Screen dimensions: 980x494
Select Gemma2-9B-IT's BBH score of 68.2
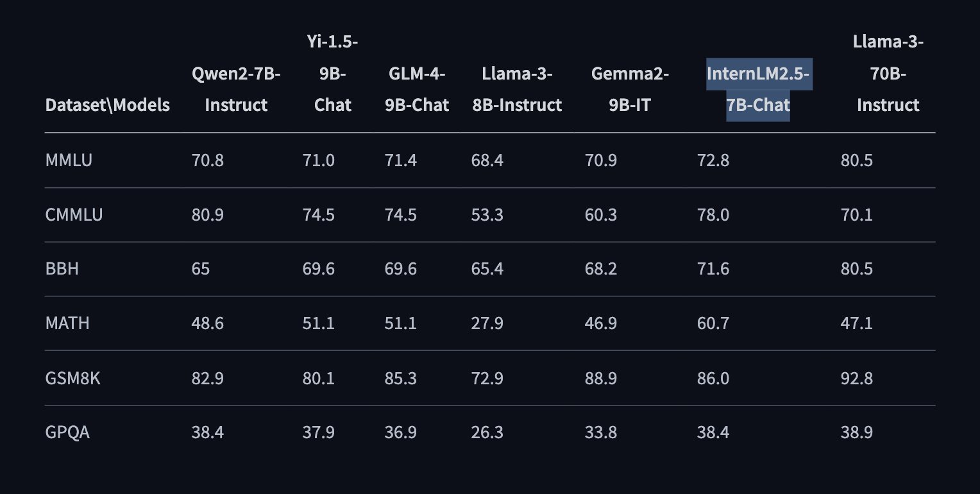click(x=600, y=269)
